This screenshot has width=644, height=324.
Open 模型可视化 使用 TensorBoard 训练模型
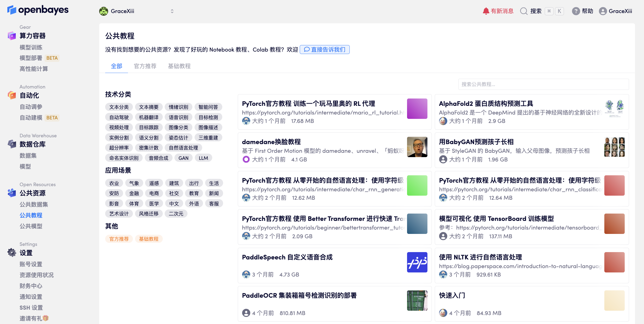pyautogui.click(x=496, y=219)
